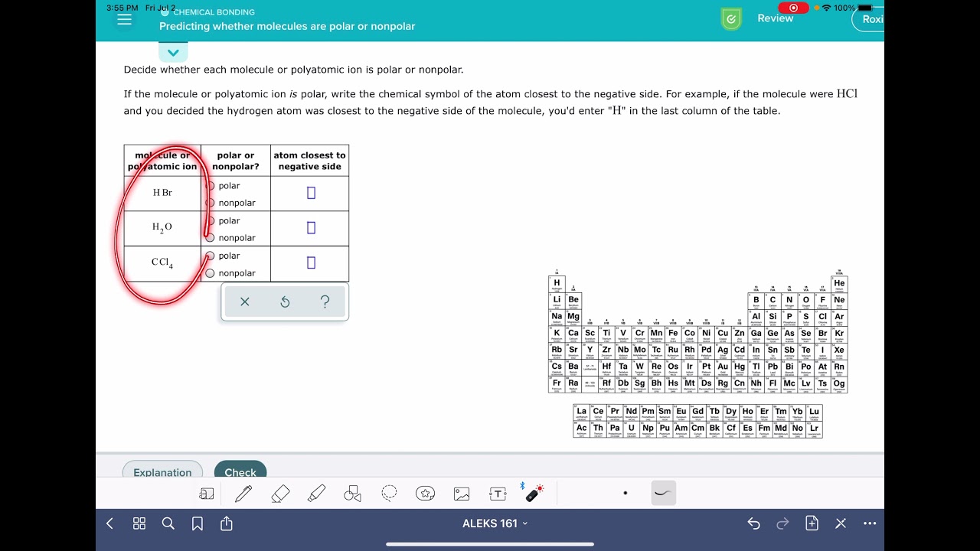Open the ALEKS hamburger menu
The image size is (980, 551).
coord(124,20)
